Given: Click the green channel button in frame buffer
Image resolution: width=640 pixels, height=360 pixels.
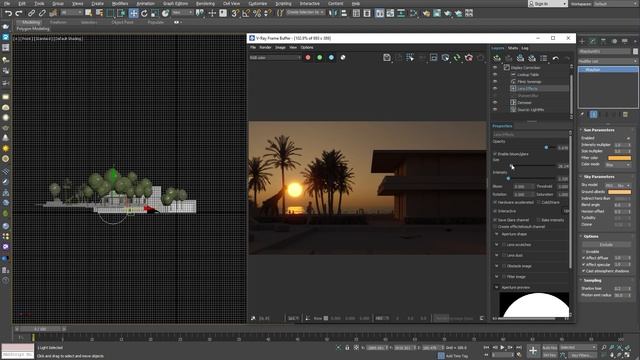Looking at the screenshot, I should point(320,58).
